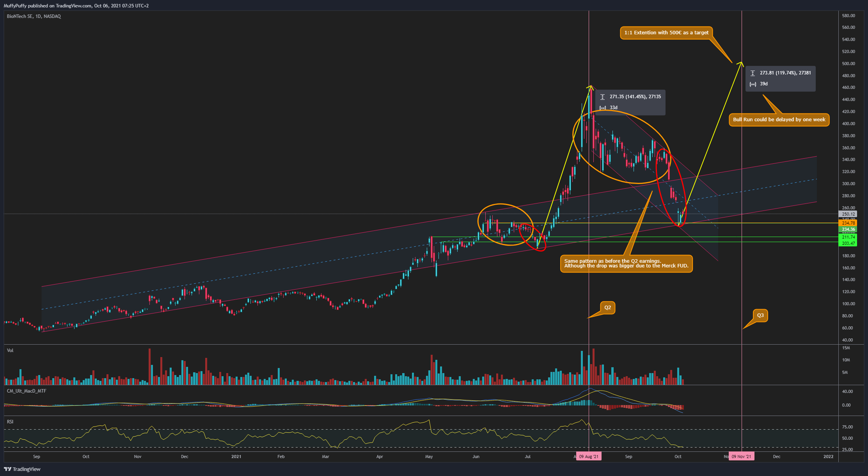Image resolution: width=868 pixels, height=476 pixels.
Task: Click the 39d duration readout
Action: point(763,84)
